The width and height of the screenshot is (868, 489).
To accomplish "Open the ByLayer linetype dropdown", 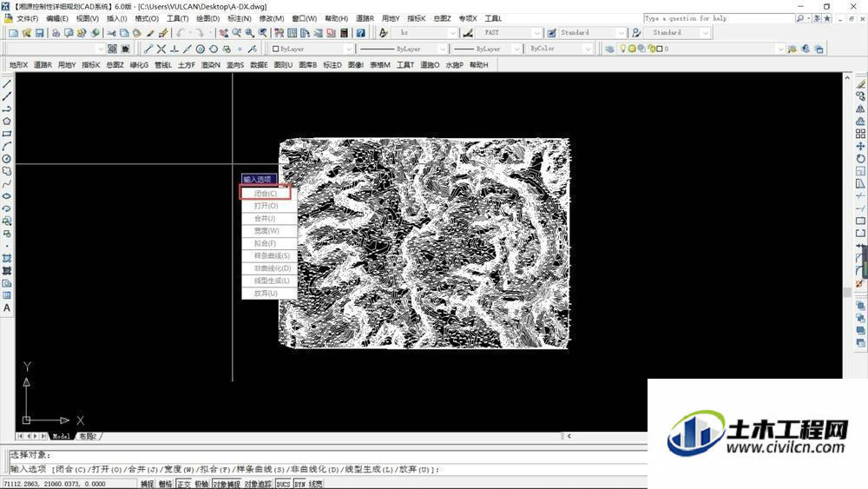I will (x=441, y=49).
